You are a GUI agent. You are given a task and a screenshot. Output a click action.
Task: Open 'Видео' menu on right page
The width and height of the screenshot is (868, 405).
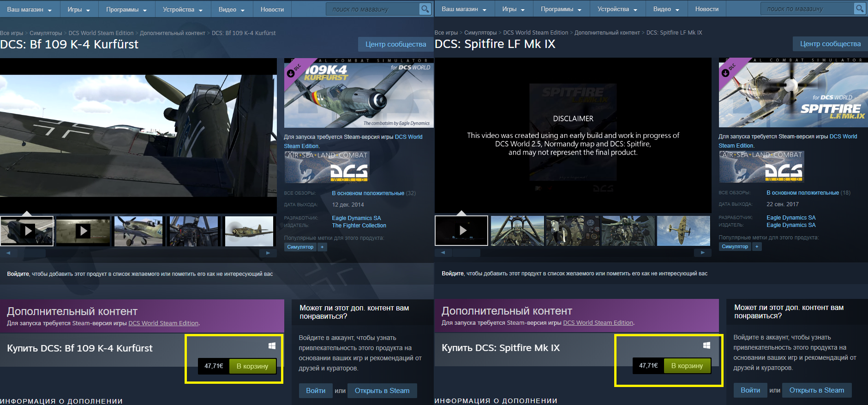tap(666, 9)
